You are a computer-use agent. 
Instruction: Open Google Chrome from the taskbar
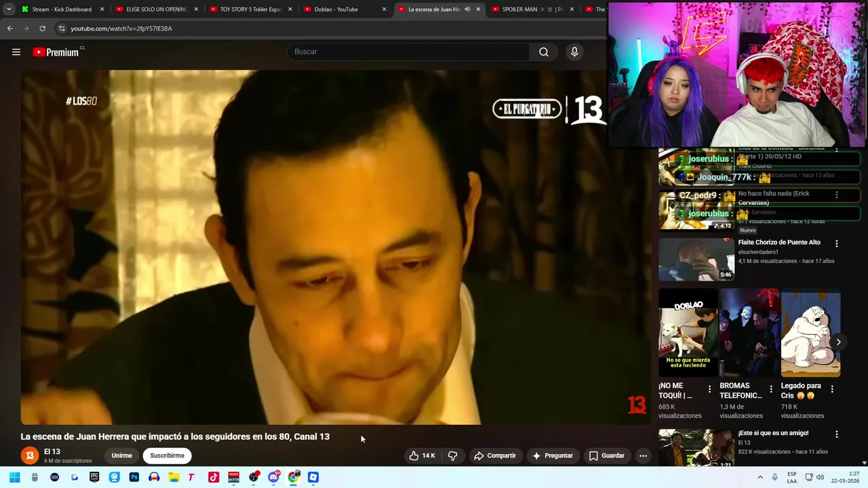point(293,477)
